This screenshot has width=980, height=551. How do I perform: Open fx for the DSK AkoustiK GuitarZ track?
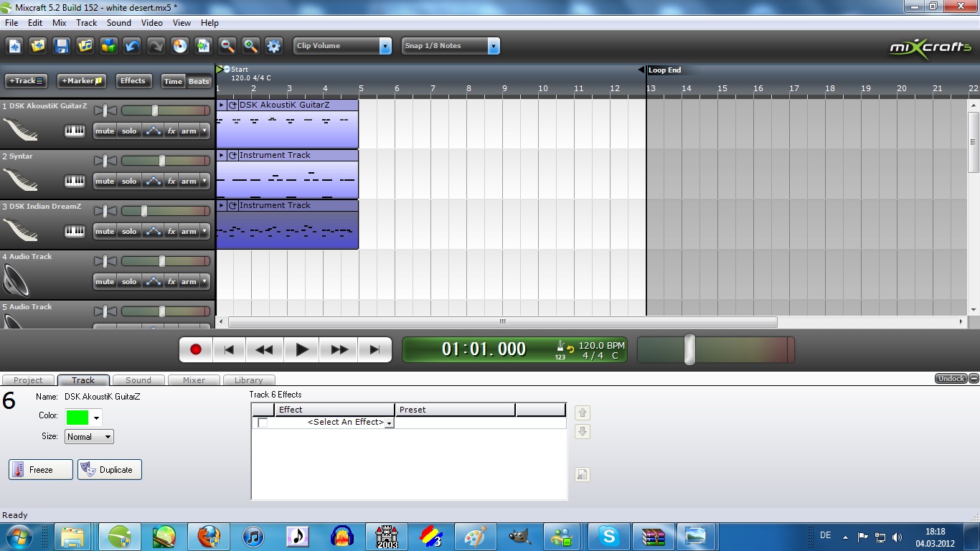pos(171,131)
